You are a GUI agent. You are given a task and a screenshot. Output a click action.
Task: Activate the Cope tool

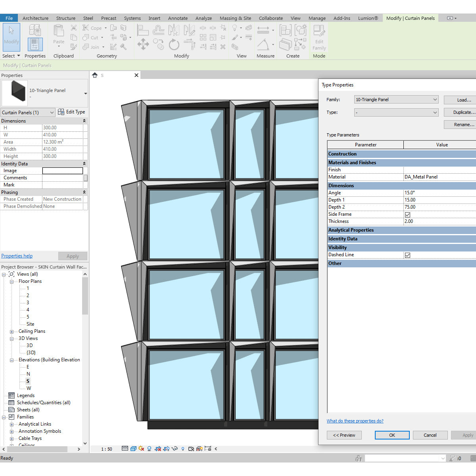(x=92, y=28)
